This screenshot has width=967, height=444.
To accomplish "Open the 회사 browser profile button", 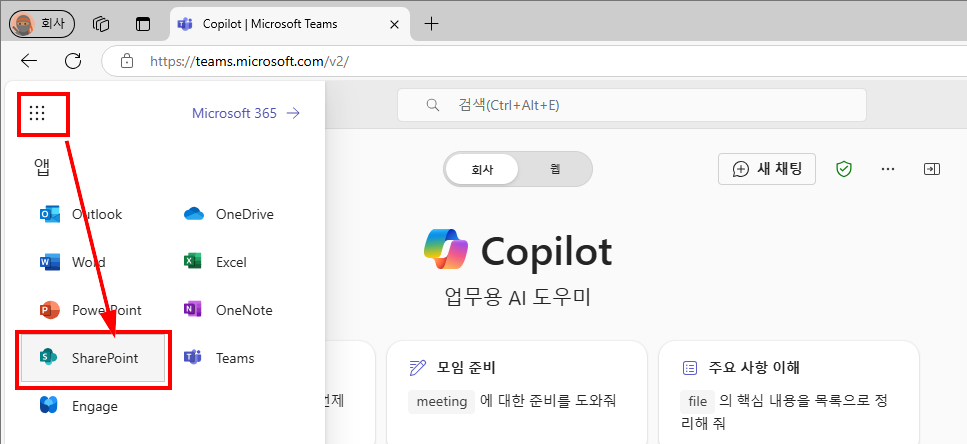I will [41, 24].
